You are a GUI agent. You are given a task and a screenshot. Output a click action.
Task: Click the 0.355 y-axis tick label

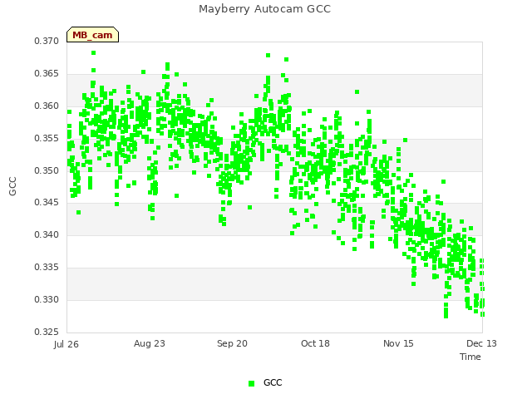pyautogui.click(x=47, y=139)
